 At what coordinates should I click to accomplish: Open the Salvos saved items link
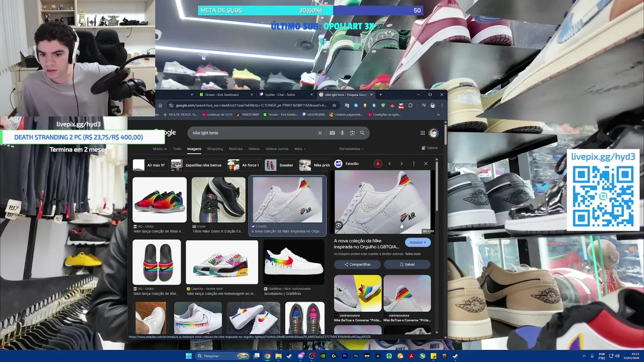point(430,148)
